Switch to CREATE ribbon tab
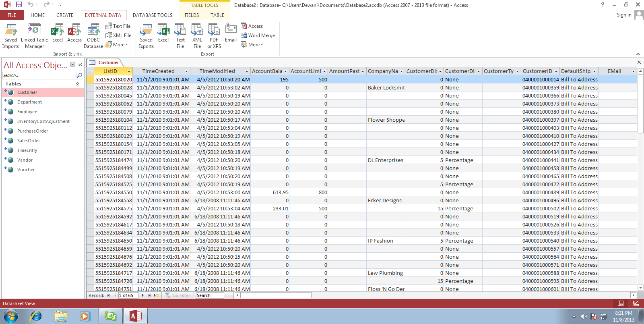 [x=65, y=15]
